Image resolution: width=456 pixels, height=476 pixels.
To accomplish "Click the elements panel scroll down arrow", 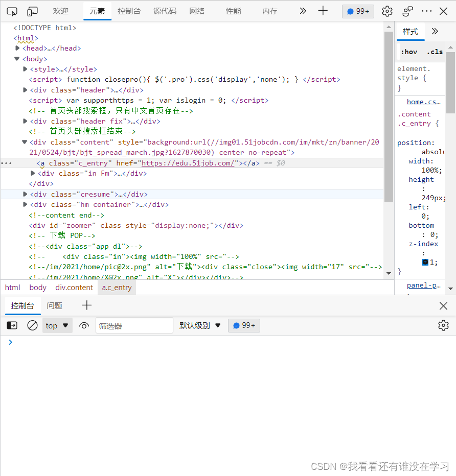I will point(389,273).
